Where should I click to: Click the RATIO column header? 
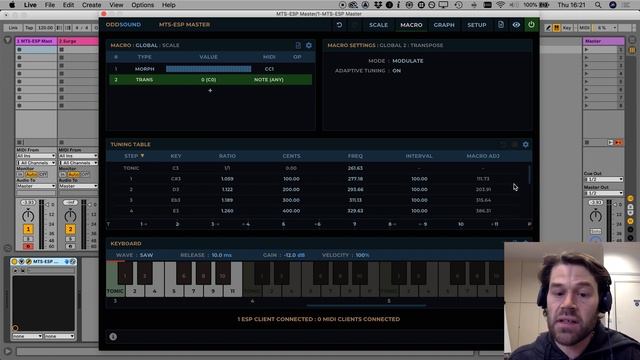pyautogui.click(x=227, y=156)
